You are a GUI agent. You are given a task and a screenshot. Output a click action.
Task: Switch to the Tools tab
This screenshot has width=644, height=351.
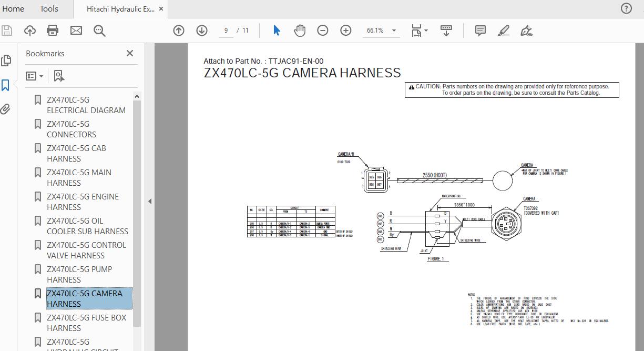click(48, 8)
